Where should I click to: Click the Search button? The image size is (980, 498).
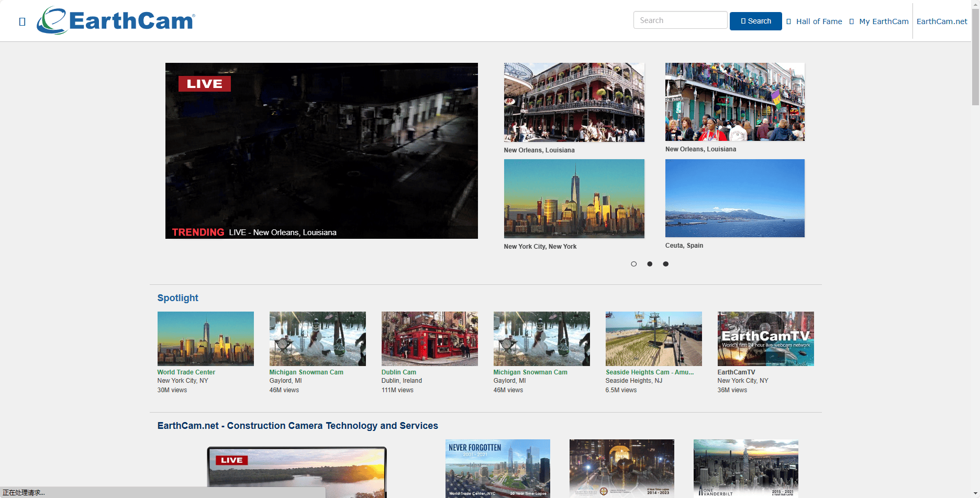point(755,21)
